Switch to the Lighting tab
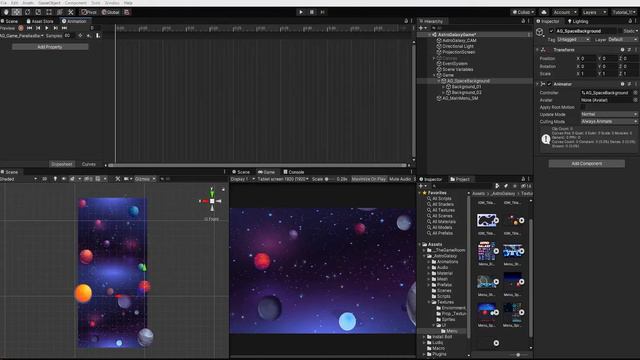 [578, 21]
